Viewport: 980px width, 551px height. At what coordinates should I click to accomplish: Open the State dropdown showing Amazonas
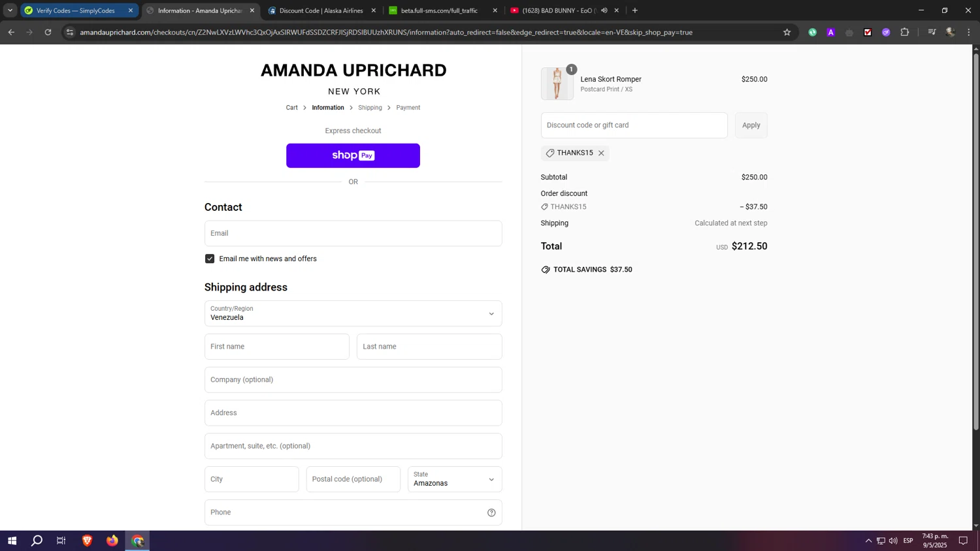point(455,479)
